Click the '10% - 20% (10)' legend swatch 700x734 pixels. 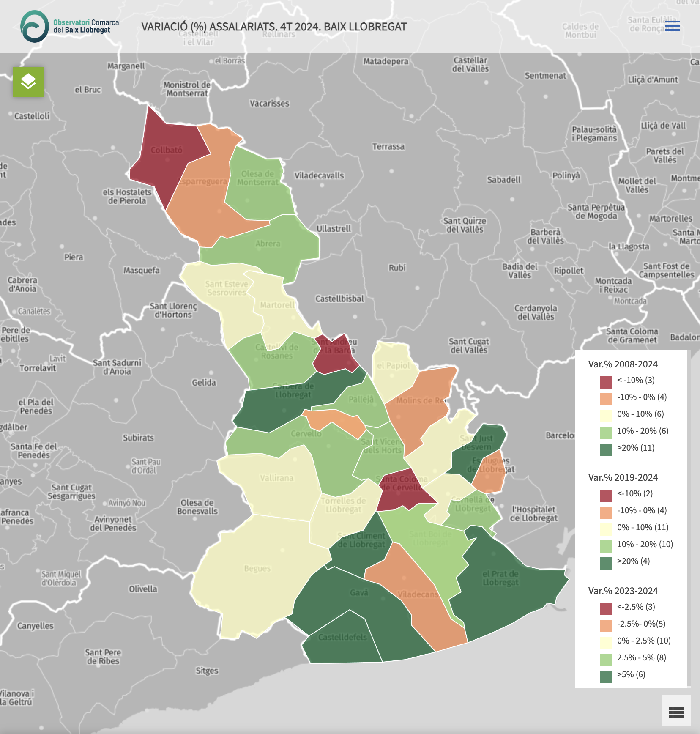tap(606, 546)
